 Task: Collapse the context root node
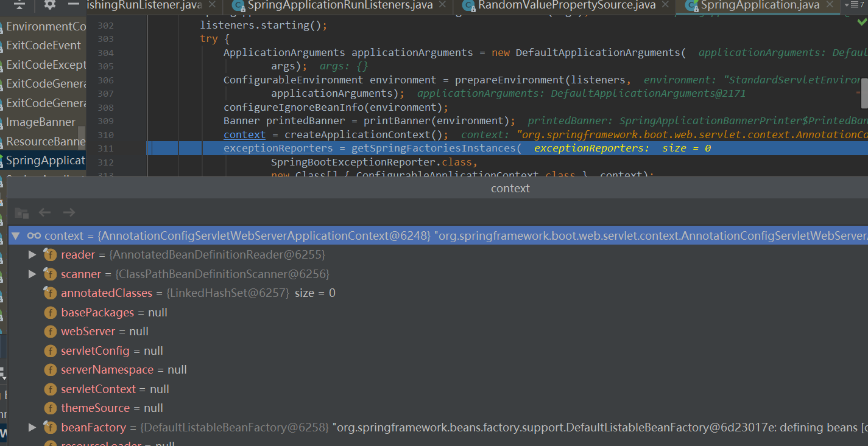click(x=16, y=235)
